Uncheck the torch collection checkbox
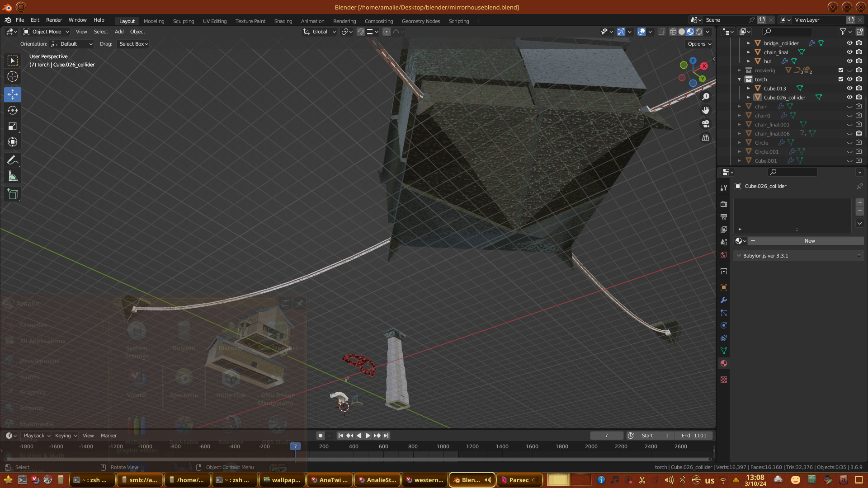Image resolution: width=868 pixels, height=488 pixels. coord(841,80)
